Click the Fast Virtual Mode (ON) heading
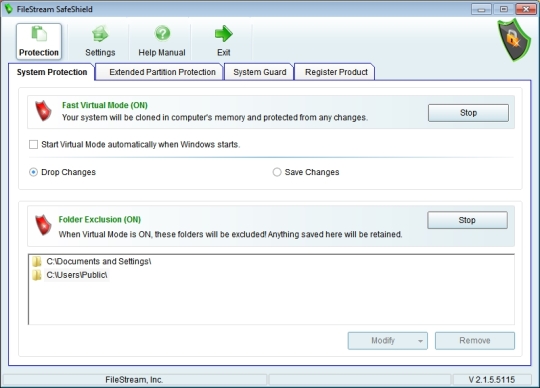 click(105, 105)
